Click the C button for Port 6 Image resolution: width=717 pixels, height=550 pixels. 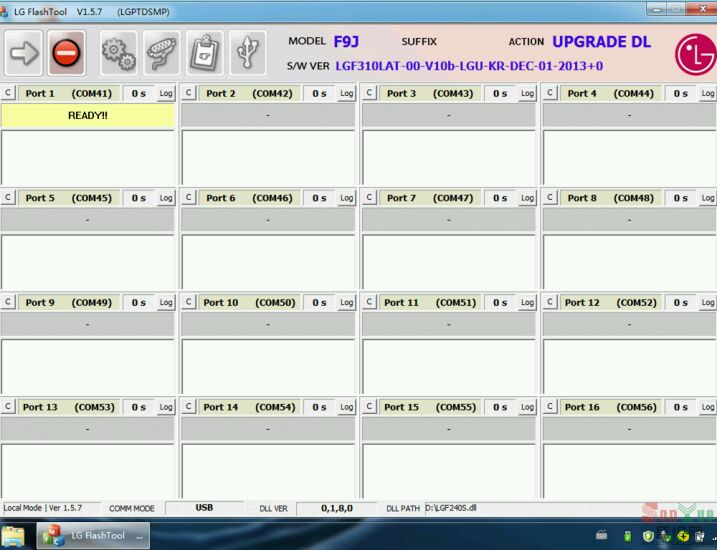pos(188,198)
